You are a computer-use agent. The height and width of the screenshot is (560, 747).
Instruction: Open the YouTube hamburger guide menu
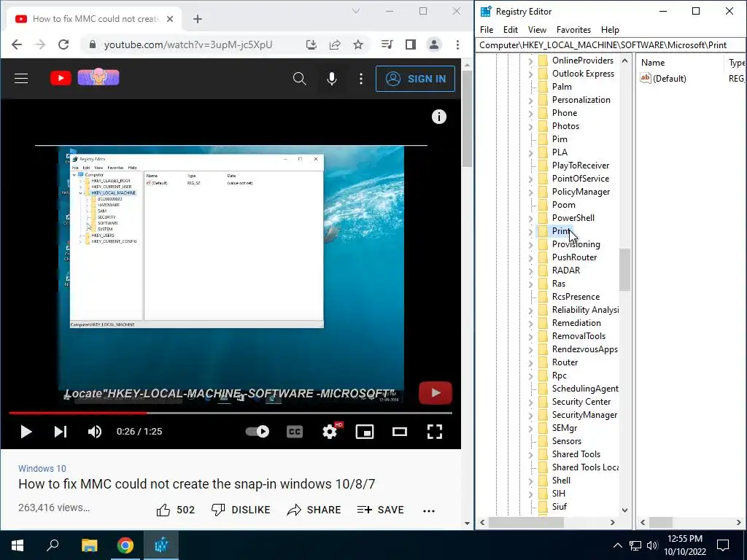point(21,79)
